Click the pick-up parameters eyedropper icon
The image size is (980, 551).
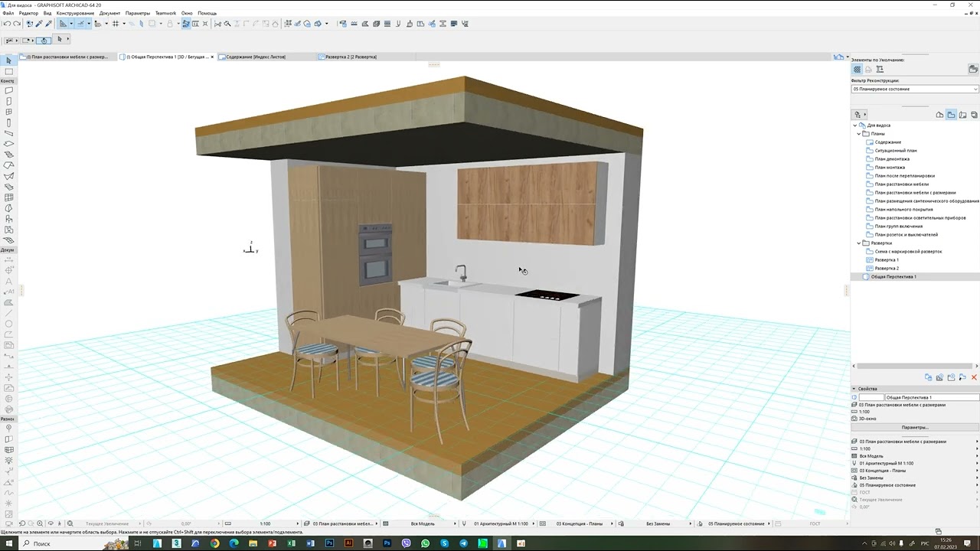pos(38,24)
